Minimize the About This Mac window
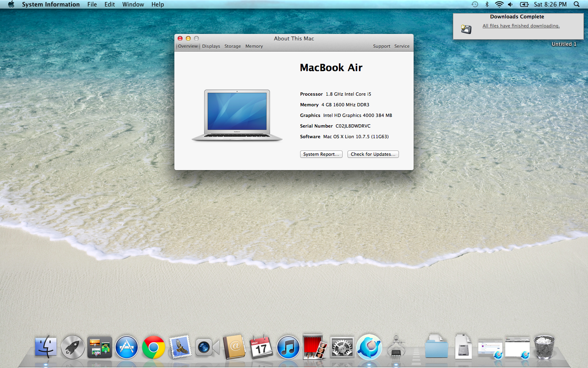588x368 pixels. pos(188,38)
